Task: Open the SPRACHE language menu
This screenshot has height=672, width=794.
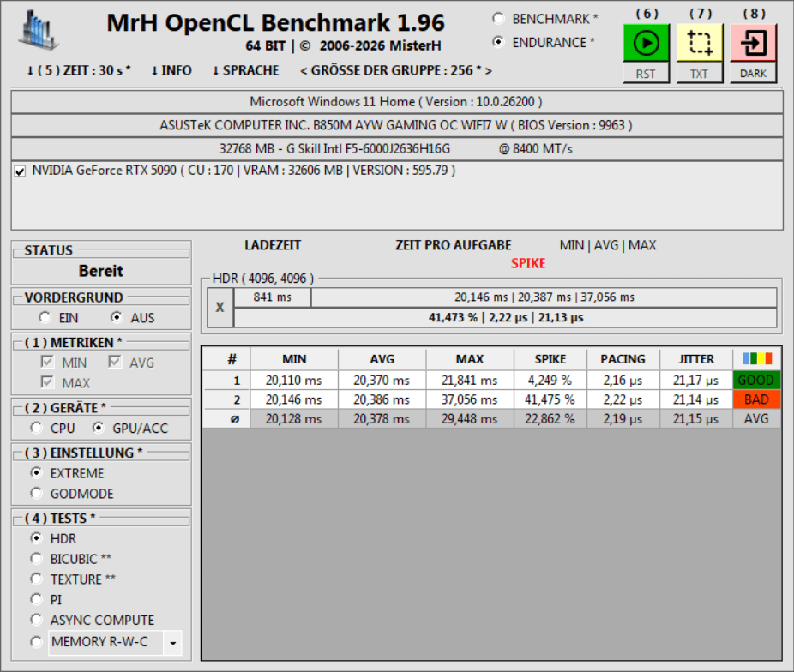Action: click(x=245, y=70)
